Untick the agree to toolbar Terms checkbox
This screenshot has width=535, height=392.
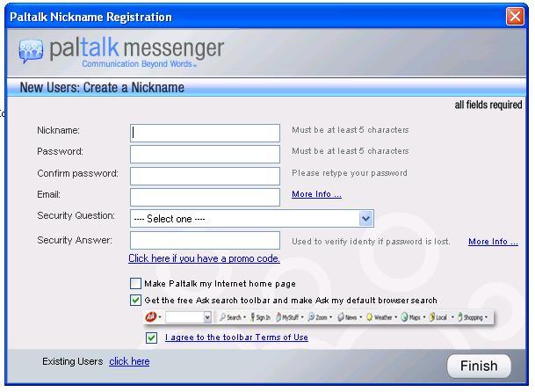(x=152, y=338)
